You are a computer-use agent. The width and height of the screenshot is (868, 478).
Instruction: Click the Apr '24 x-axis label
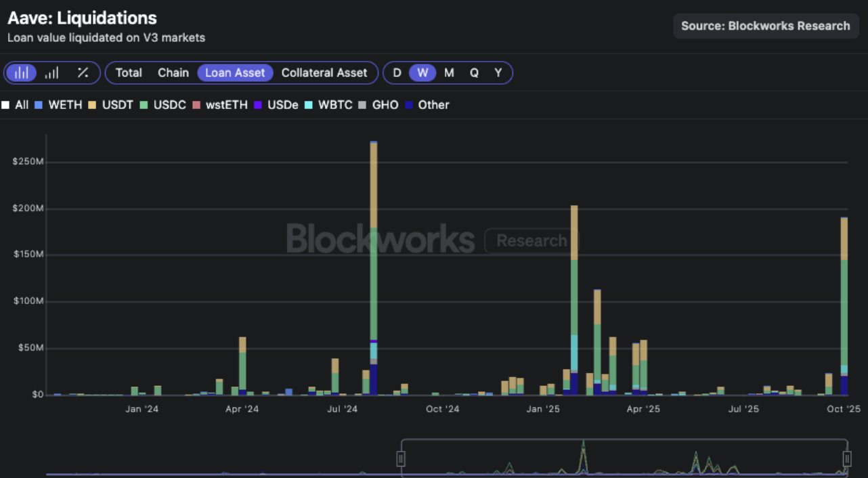tap(242, 409)
